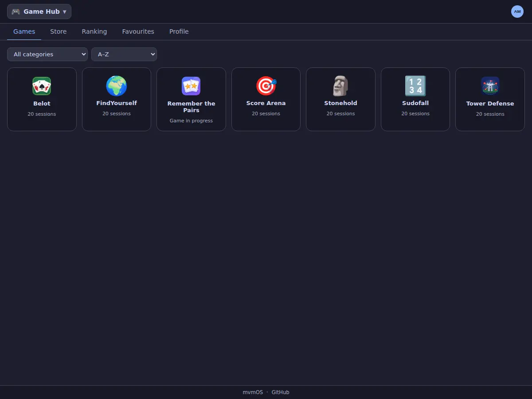Switch to the Games tab
The image size is (532, 399).
pyautogui.click(x=24, y=31)
